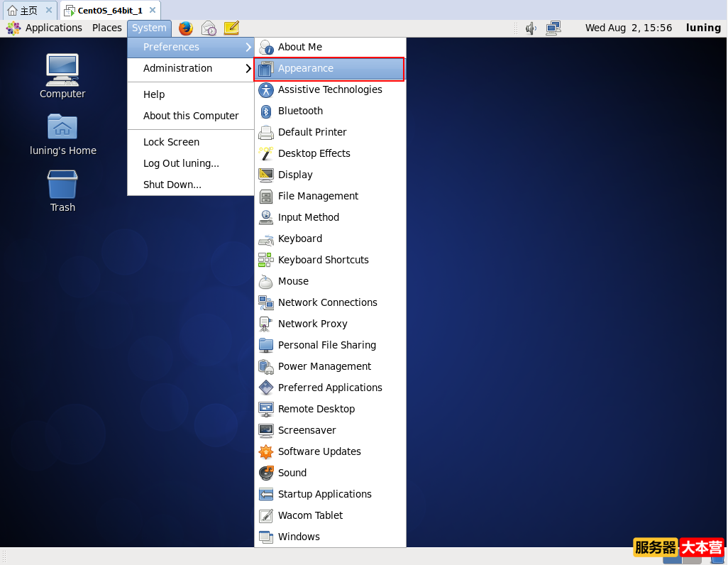The height and width of the screenshot is (565, 728).
Task: Choose Log Out luning...
Action: (181, 163)
